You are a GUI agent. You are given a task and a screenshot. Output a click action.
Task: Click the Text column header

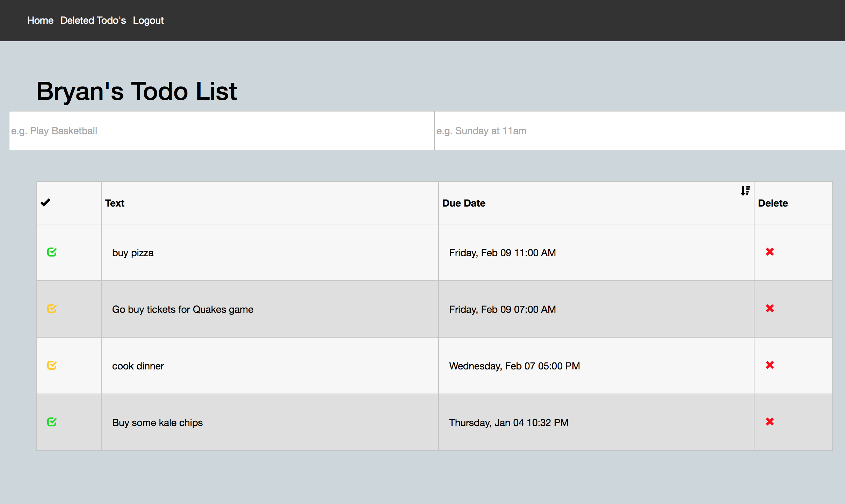click(115, 203)
